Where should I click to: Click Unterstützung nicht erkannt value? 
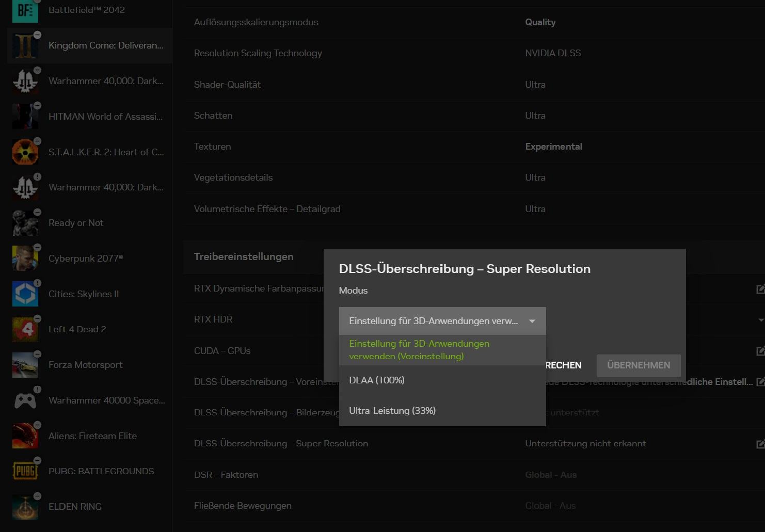(x=585, y=444)
